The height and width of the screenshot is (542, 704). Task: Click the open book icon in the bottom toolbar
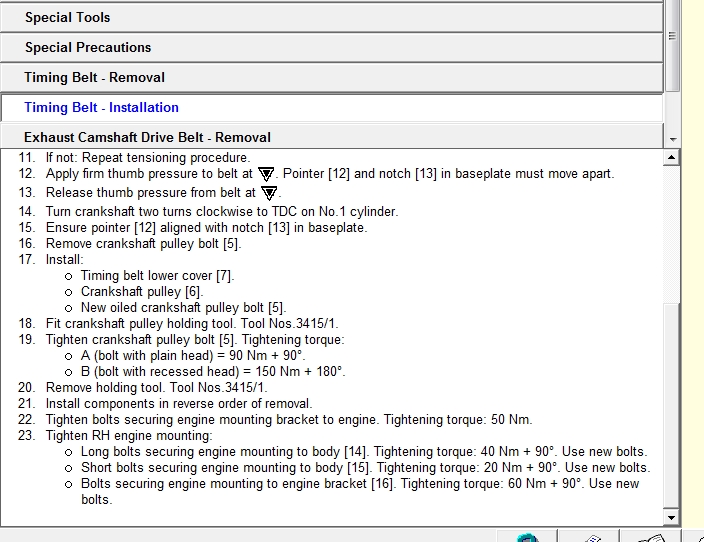pyautogui.click(x=649, y=538)
